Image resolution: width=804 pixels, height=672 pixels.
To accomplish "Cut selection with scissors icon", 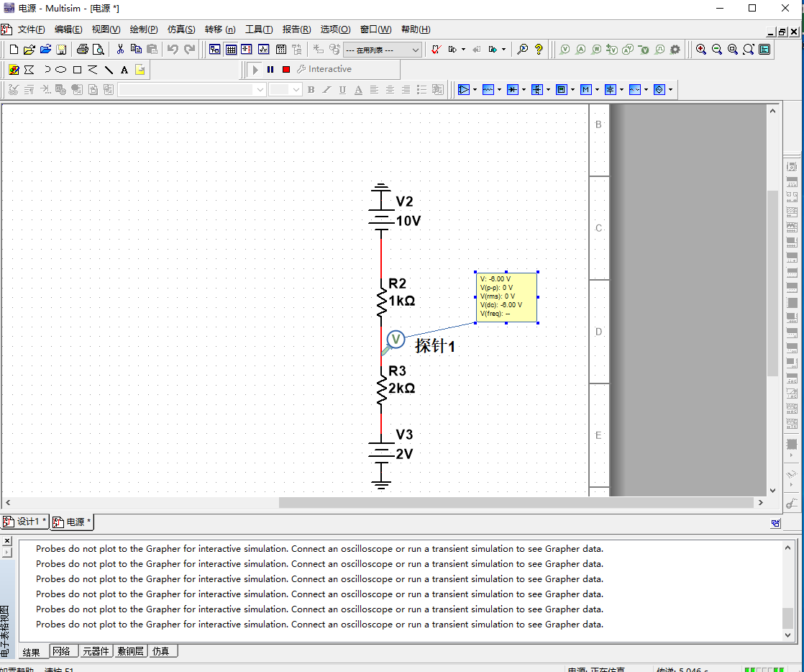I will tap(120, 49).
